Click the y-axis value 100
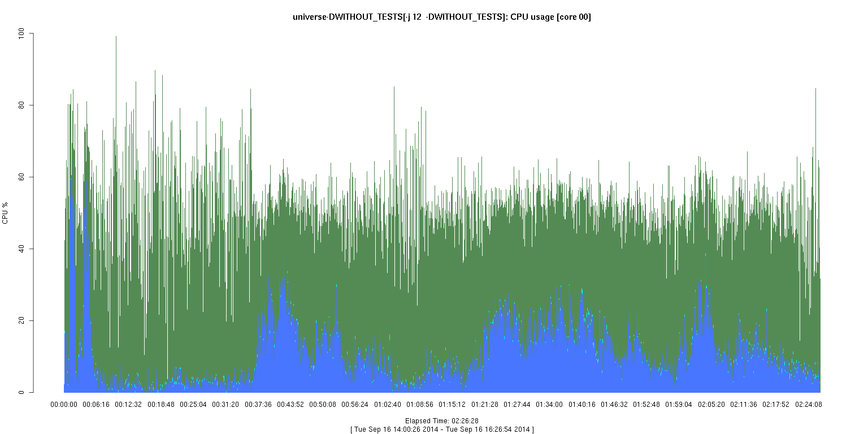This screenshot has height=434, width=868. point(22,34)
